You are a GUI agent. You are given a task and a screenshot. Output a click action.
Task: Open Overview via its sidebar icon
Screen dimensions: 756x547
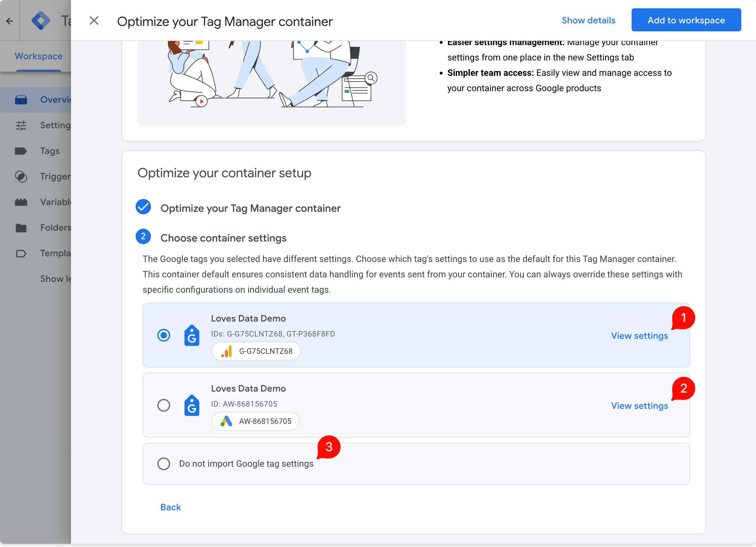coord(21,100)
